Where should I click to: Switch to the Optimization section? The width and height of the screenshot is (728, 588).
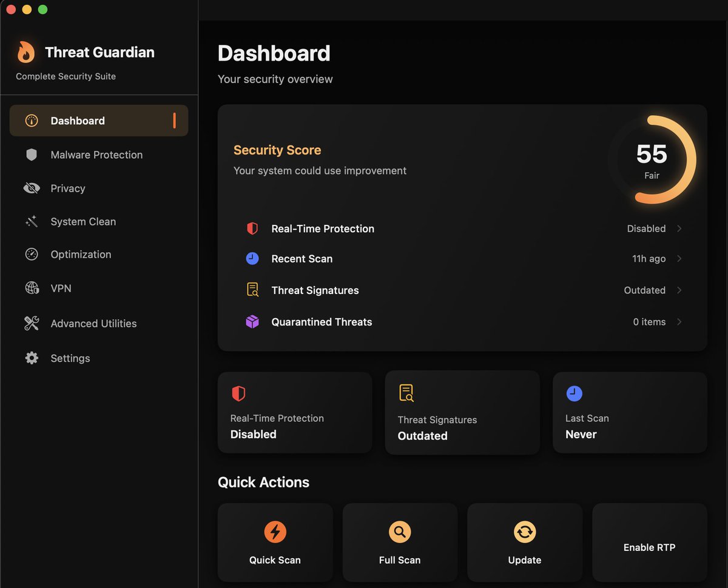tap(99, 255)
